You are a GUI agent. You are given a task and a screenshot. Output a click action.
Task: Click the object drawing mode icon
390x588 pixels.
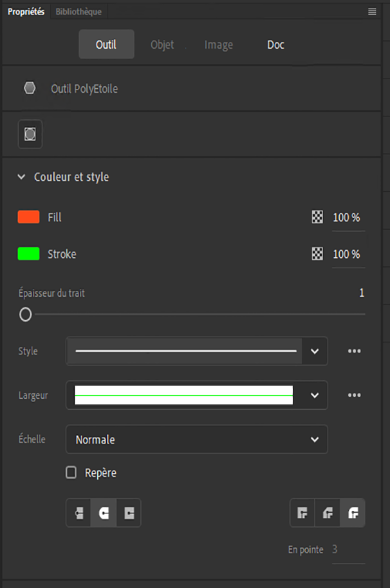(x=30, y=134)
